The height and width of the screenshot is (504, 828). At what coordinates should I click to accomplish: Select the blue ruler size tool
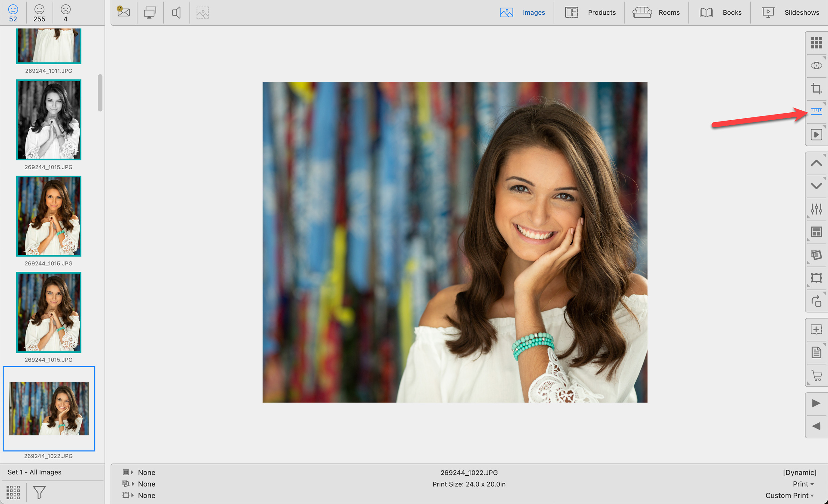816,111
